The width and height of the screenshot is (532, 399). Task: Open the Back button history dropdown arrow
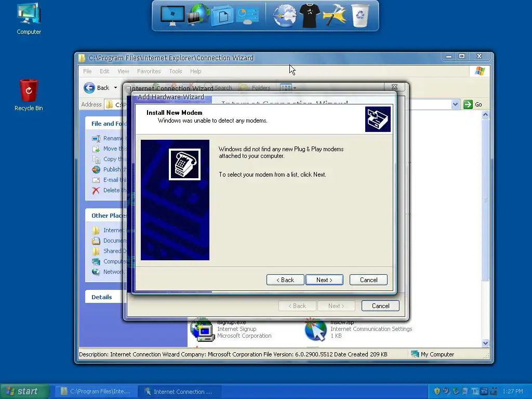coord(115,88)
